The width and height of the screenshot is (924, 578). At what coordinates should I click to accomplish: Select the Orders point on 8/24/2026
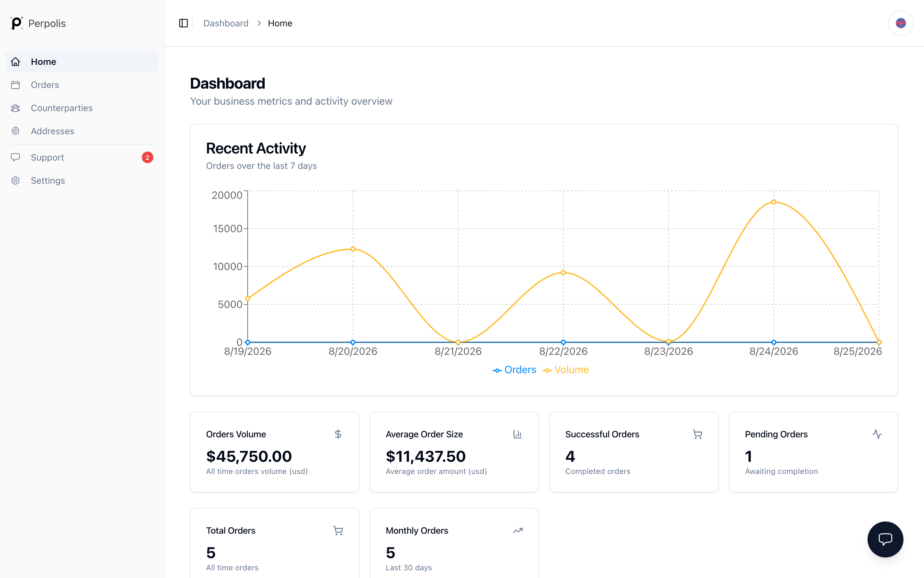click(774, 342)
